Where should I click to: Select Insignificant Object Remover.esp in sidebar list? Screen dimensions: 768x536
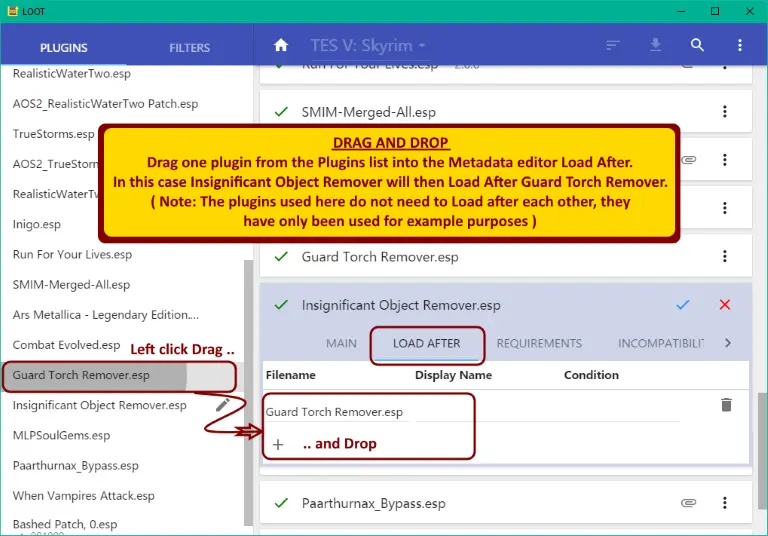coord(99,405)
